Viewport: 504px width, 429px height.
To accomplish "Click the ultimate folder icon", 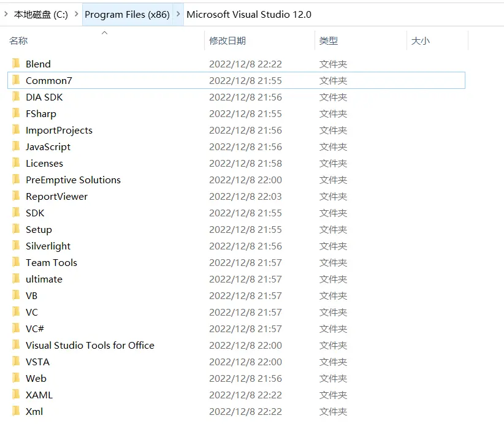I will (16, 279).
